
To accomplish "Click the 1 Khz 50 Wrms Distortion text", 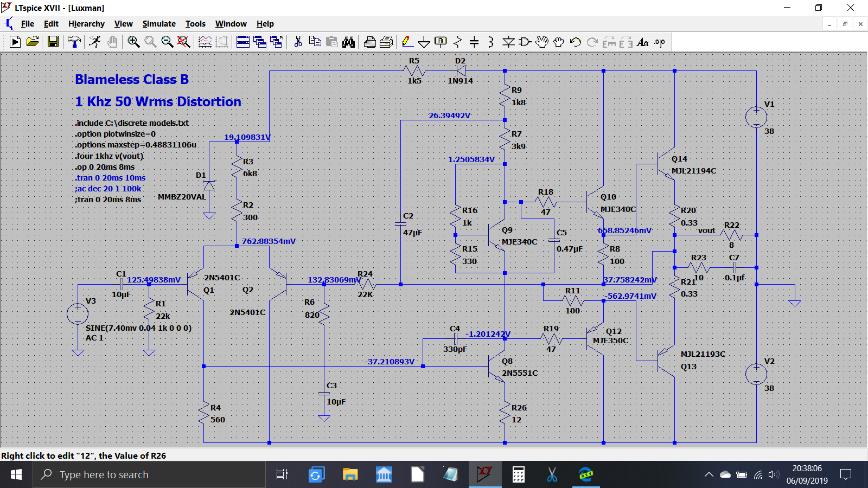I will coord(158,102).
